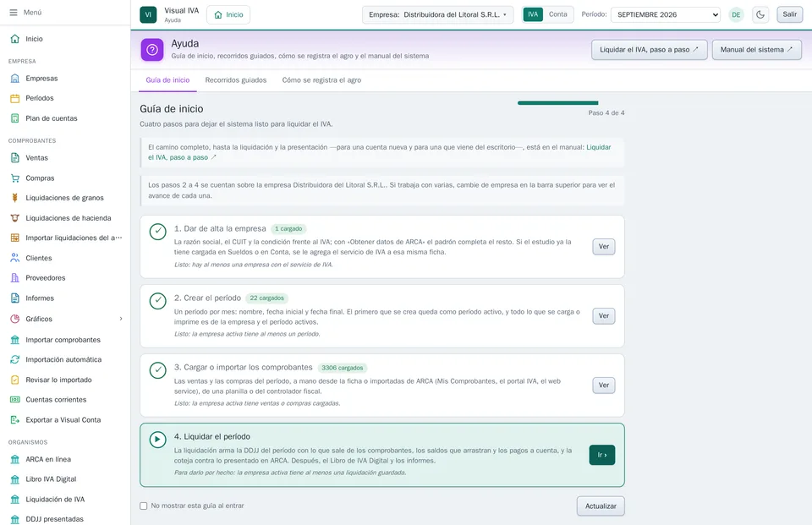Open Períodos calendar icon
Viewport: 812px width, 525px height.
[15, 98]
